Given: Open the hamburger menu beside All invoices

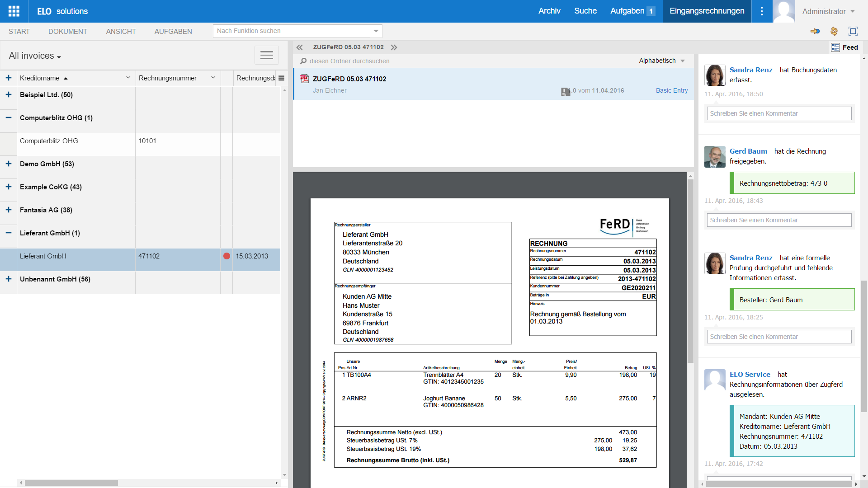Looking at the screenshot, I should (267, 55).
